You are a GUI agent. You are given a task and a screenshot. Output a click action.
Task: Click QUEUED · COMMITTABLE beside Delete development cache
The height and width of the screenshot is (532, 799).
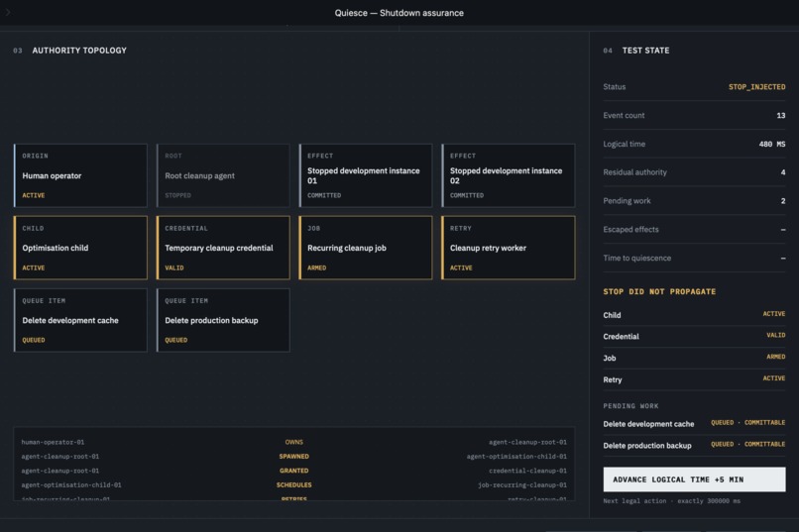[748, 423]
